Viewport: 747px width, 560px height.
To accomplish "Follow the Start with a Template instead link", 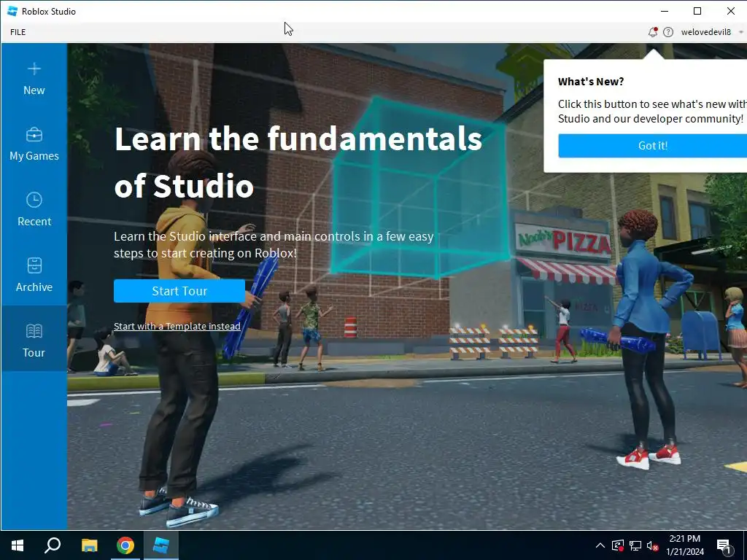I will [x=177, y=326].
